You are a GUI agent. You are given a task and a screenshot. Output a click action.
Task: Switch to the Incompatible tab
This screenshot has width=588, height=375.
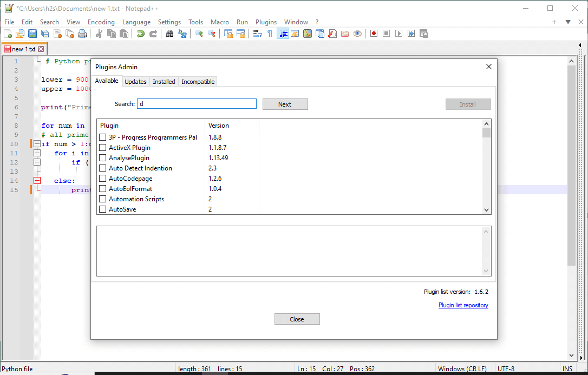[198, 82]
